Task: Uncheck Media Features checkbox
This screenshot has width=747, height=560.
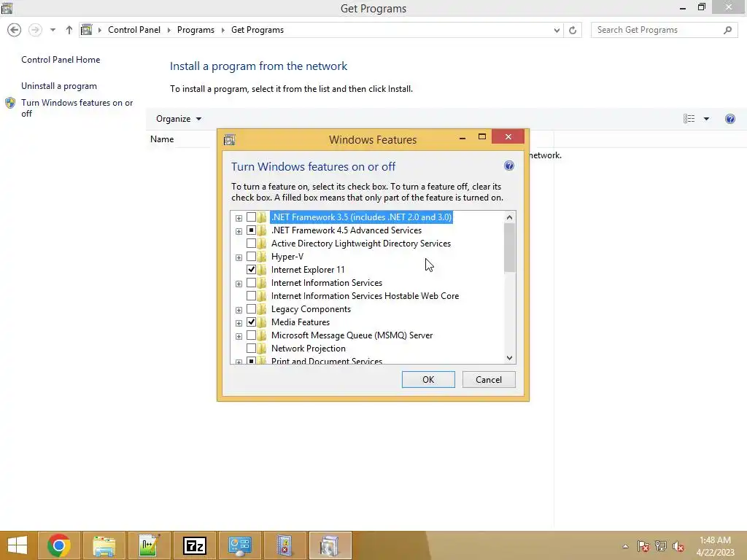Action: [x=251, y=322]
